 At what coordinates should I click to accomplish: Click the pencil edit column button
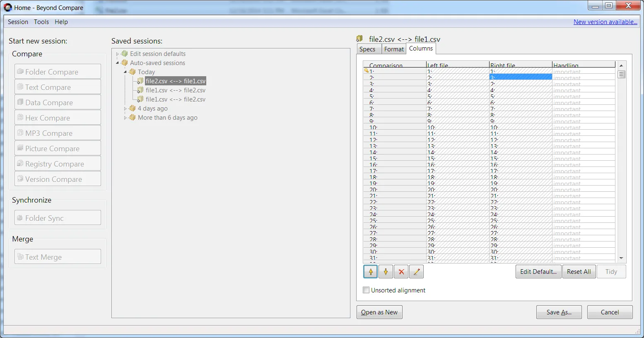coord(416,272)
